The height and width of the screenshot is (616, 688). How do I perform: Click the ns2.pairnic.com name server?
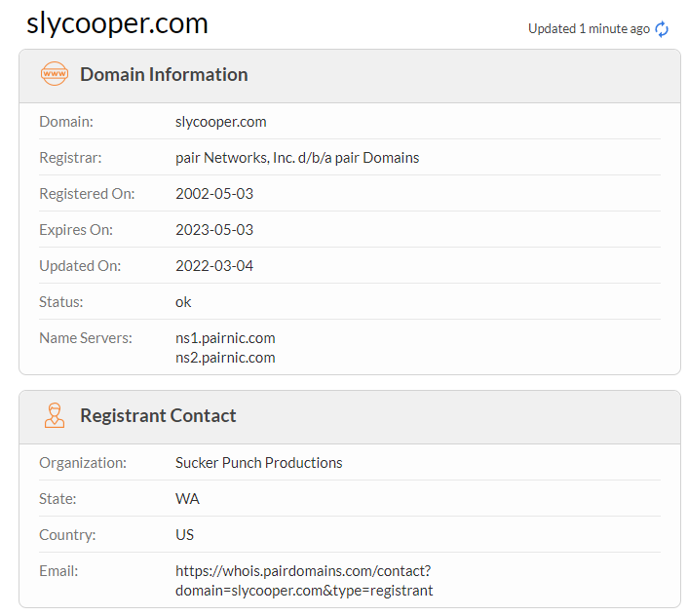tap(225, 358)
